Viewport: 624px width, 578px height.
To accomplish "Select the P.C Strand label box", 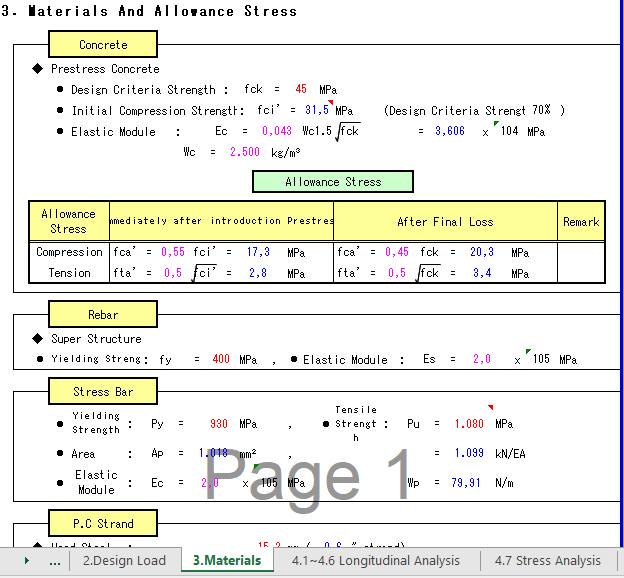I will [103, 523].
